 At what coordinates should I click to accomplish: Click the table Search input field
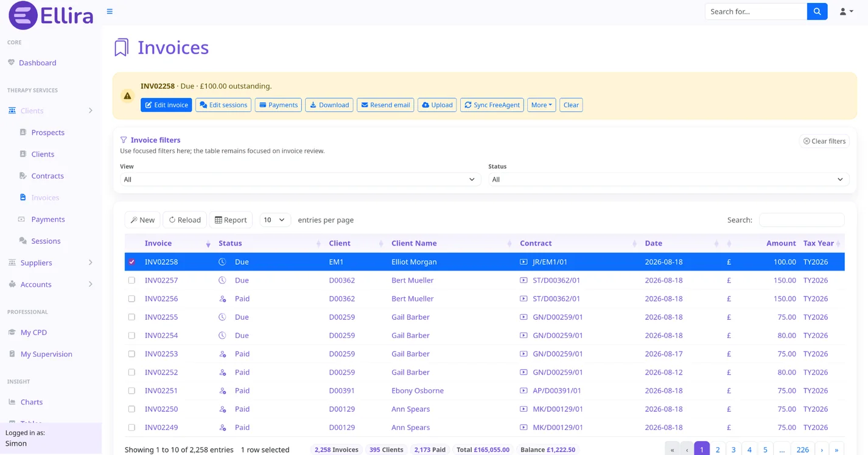(x=802, y=220)
